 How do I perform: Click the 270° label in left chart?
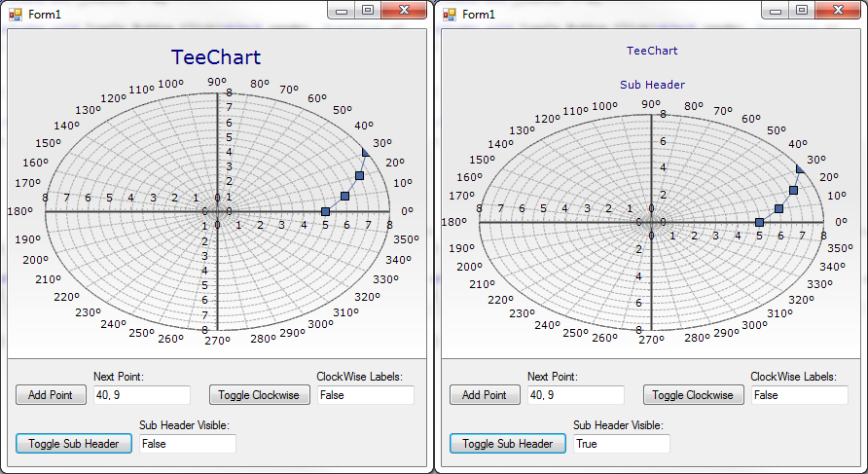click(x=218, y=341)
